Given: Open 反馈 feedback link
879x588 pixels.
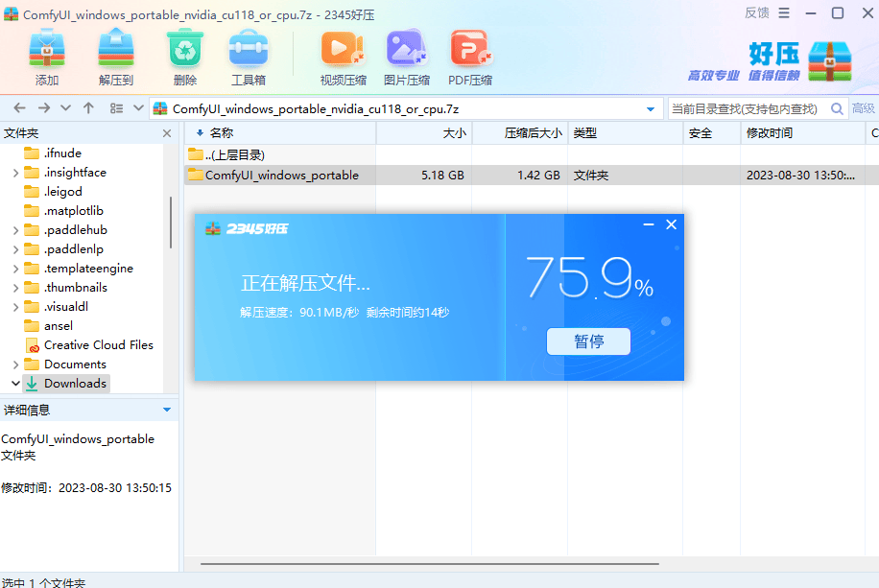Looking at the screenshot, I should [756, 12].
